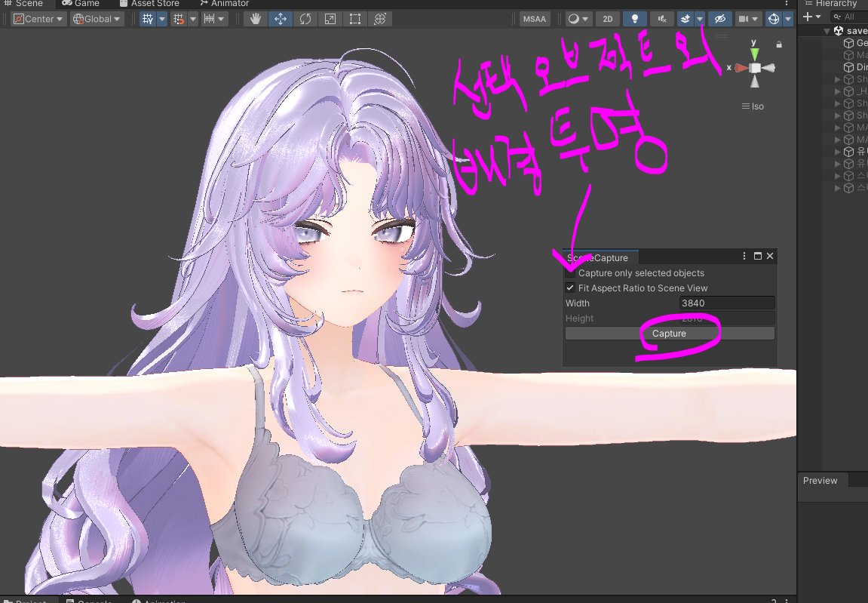Select the Rotate tool
Screen dimensions: 868x603
click(305, 18)
